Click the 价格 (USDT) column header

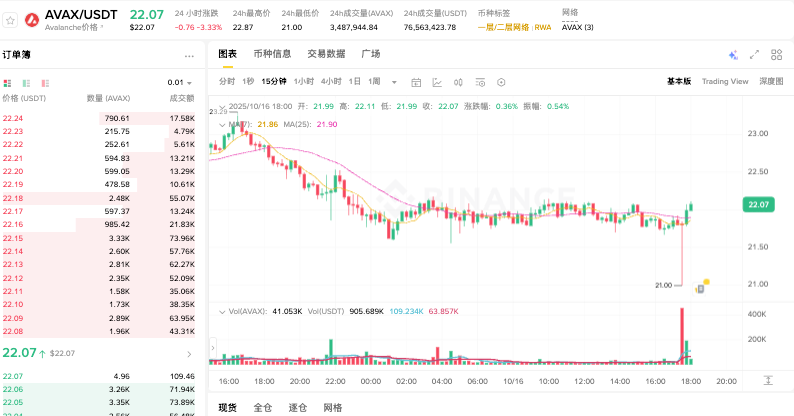[24, 98]
